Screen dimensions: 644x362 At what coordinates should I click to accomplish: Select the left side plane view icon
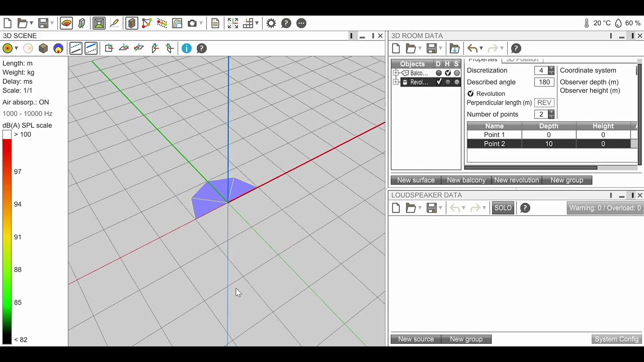[155, 48]
